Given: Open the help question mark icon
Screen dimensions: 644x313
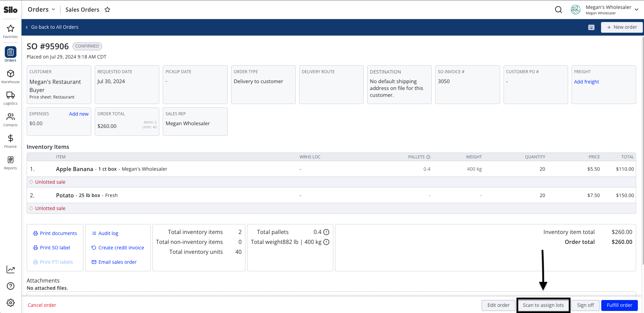Looking at the screenshot, I should pyautogui.click(x=11, y=286).
